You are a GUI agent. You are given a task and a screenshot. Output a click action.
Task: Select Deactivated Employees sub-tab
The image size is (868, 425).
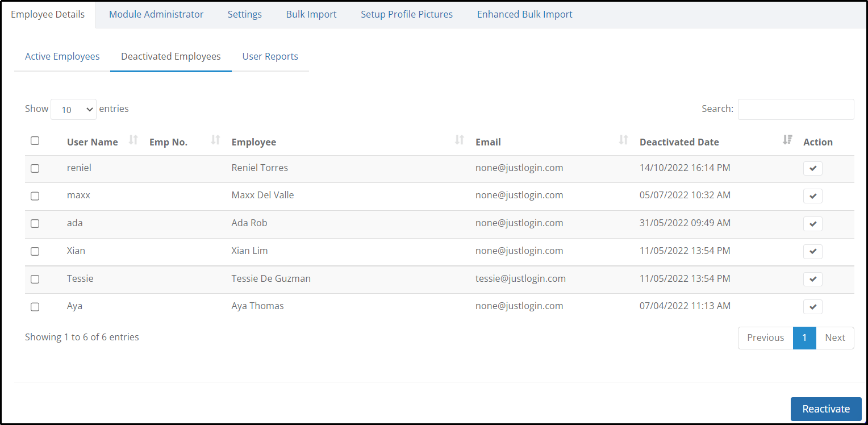pyautogui.click(x=171, y=56)
